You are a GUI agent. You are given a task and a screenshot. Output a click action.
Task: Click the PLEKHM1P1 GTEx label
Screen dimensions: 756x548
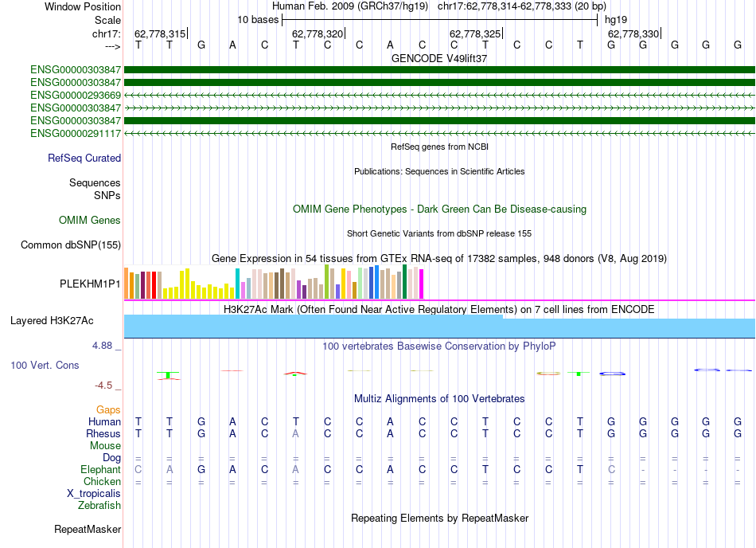pos(90,284)
